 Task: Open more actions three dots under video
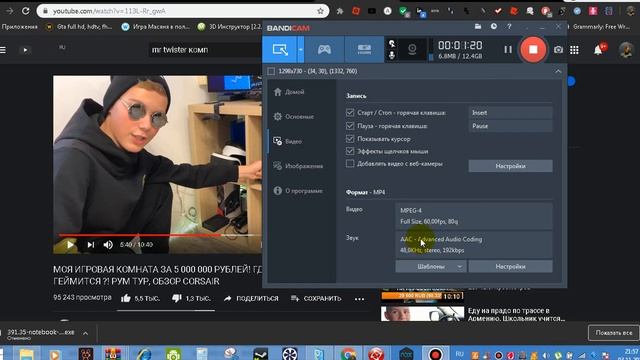pos(359,299)
